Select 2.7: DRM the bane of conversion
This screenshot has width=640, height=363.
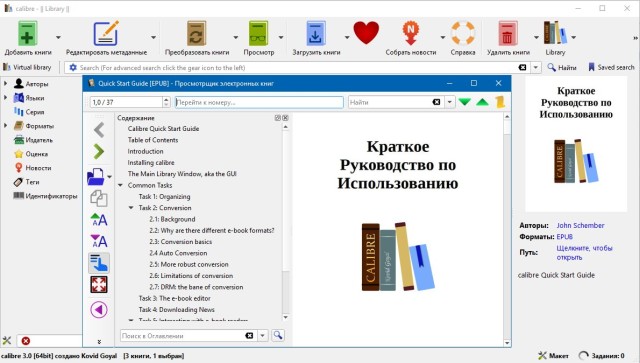pos(196,287)
